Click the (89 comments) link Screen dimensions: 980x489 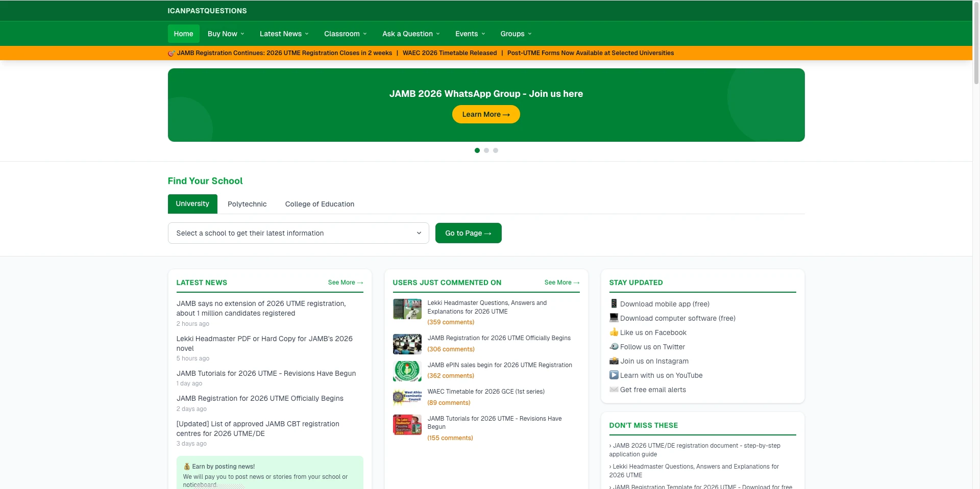coord(449,403)
